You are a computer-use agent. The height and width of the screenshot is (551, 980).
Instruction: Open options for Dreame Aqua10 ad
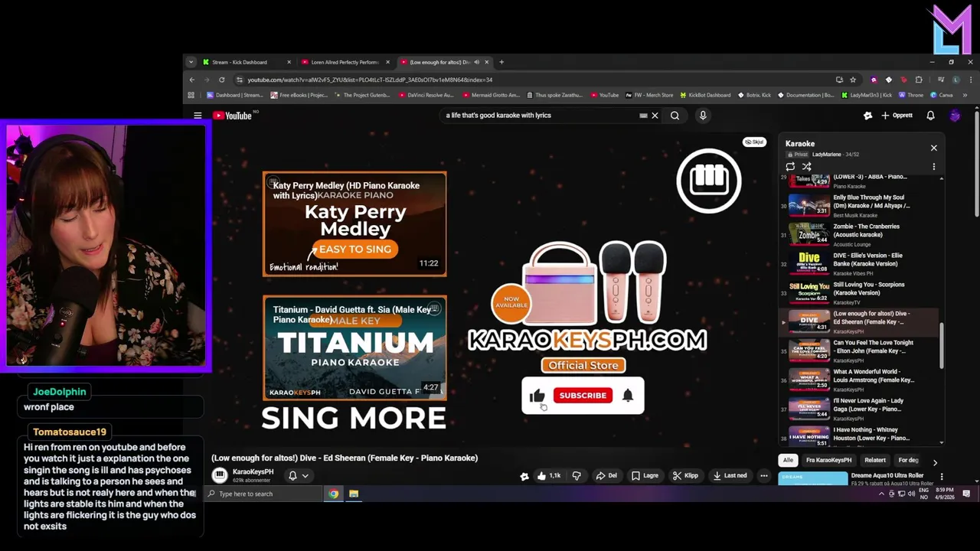(941, 477)
